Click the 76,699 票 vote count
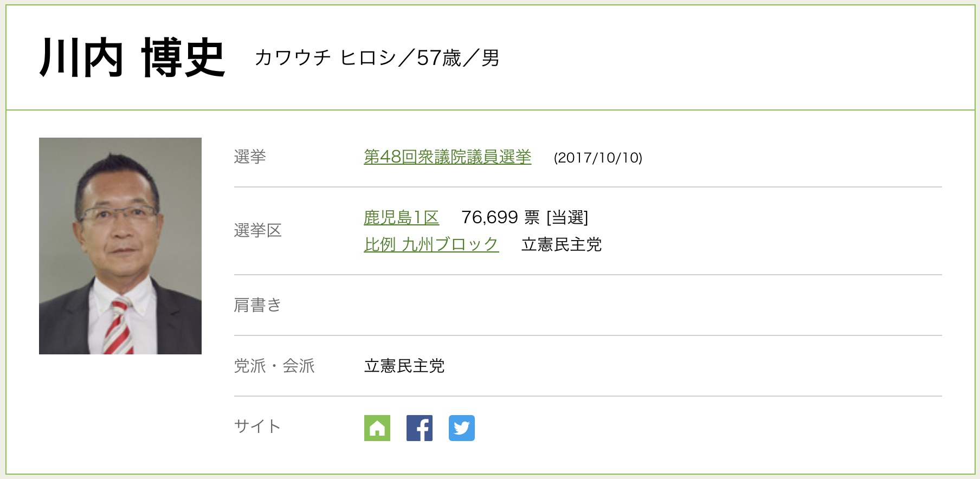 coord(500,218)
